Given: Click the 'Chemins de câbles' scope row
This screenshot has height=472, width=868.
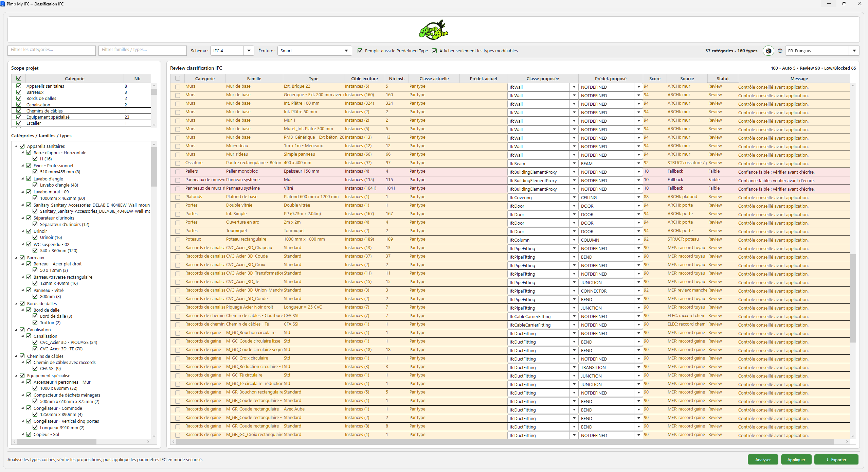Looking at the screenshot, I should (x=82, y=111).
